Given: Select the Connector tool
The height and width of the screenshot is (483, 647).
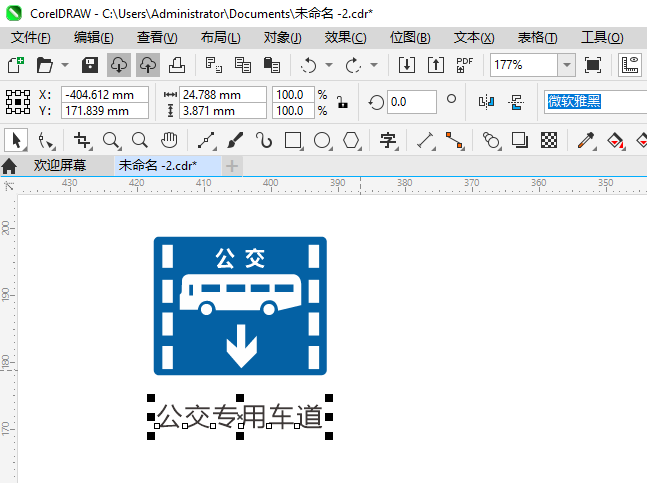Looking at the screenshot, I should (x=454, y=141).
